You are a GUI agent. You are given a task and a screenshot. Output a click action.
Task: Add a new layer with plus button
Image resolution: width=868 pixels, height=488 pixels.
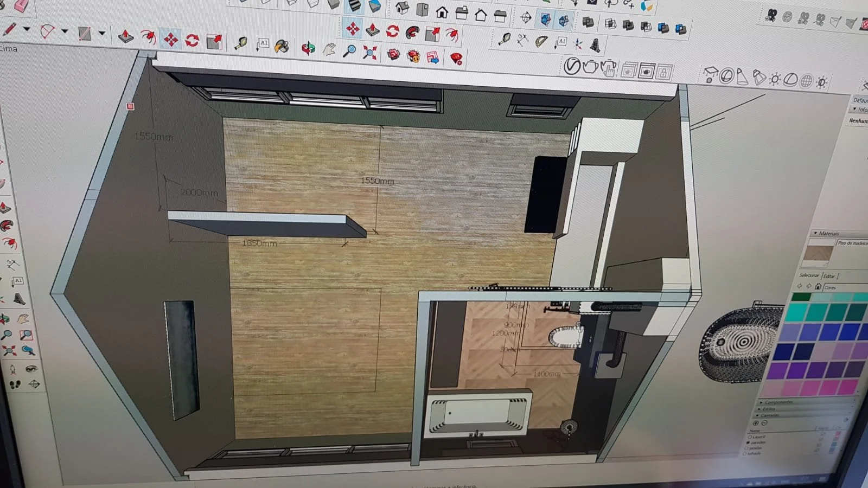coord(755,423)
